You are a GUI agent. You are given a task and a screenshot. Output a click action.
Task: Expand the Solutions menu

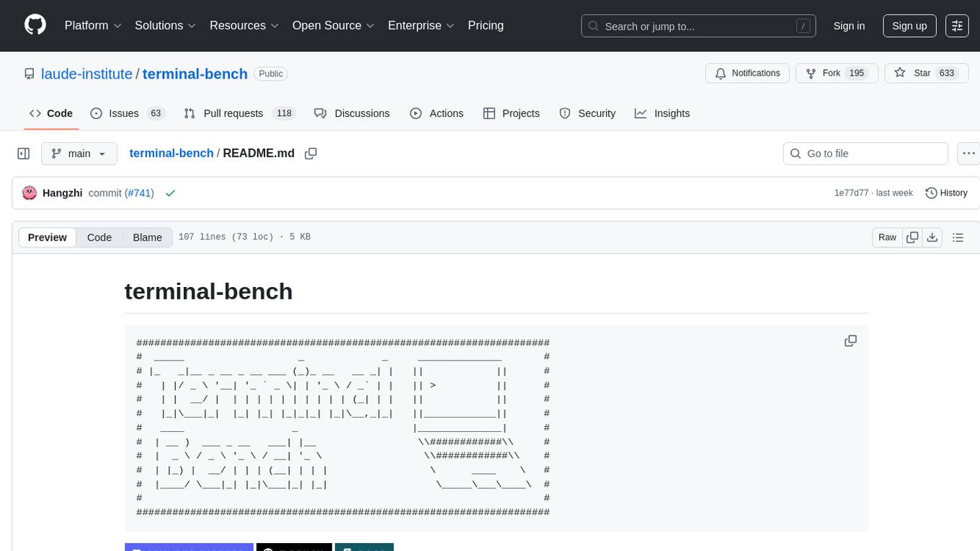click(x=166, y=25)
